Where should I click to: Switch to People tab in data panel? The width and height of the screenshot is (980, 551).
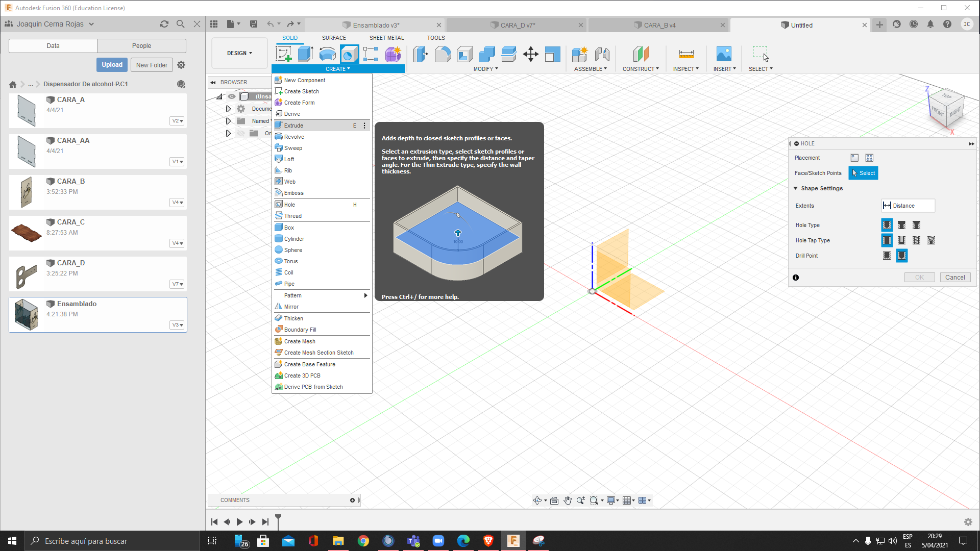[141, 46]
